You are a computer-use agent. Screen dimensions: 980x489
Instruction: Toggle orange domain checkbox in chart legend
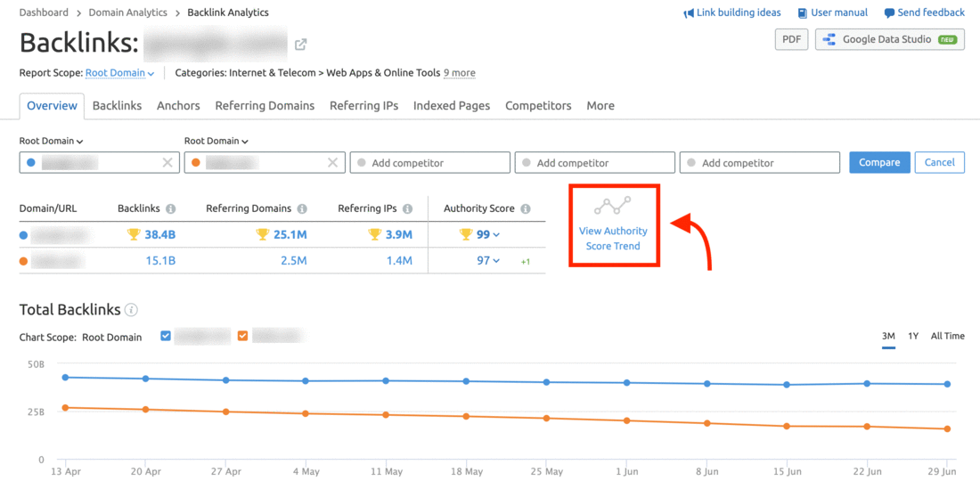coord(242,336)
